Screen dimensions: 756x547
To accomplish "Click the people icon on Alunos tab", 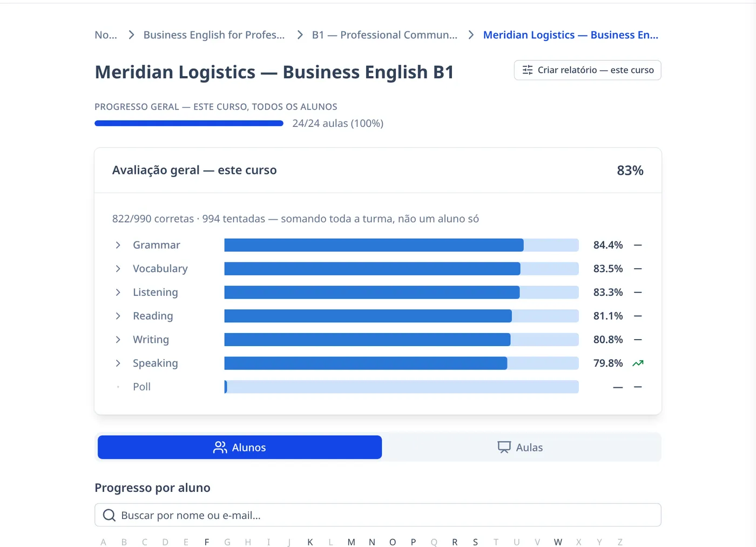I will point(220,447).
